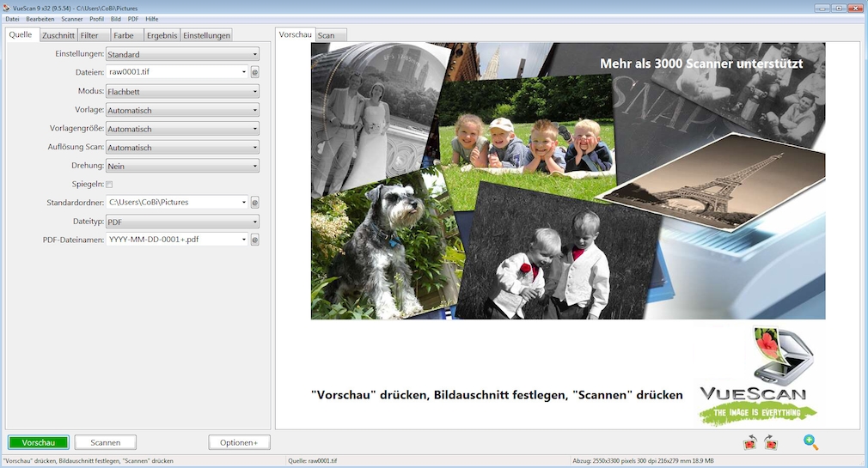The image size is (868, 468).
Task: Rotate the image left (counterclockwise)
Action: 750,442
